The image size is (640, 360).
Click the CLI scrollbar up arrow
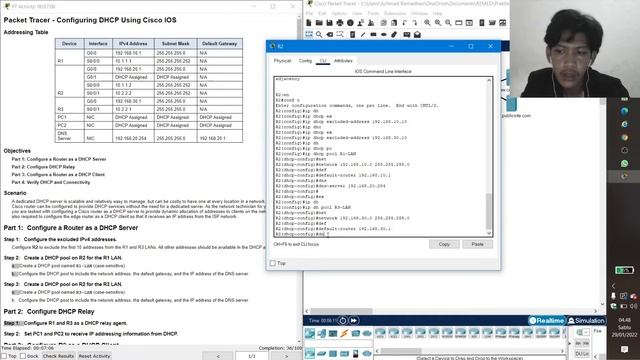coord(489,80)
